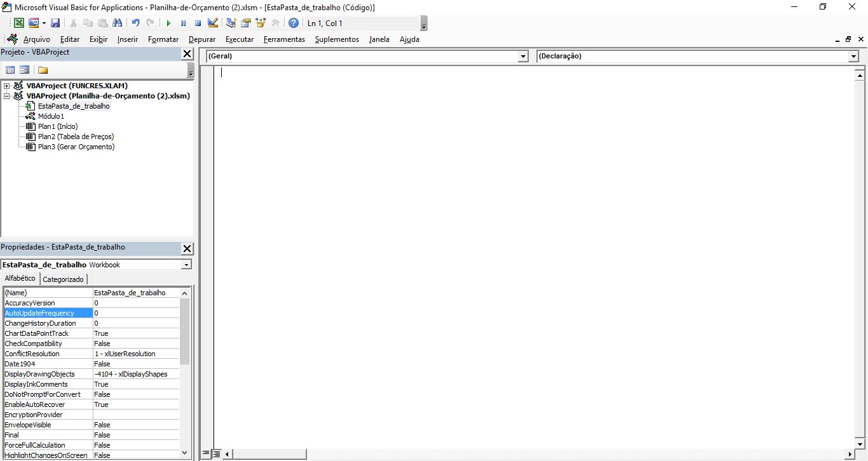The width and height of the screenshot is (868, 461).
Task: Run the macro with the green play icon
Action: click(x=168, y=23)
